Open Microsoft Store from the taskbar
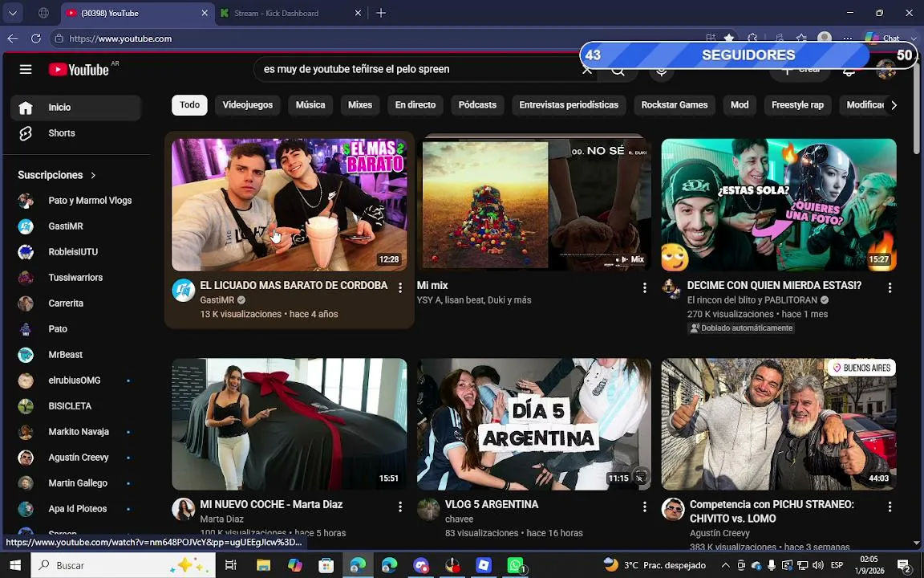This screenshot has height=578, width=924. click(x=326, y=565)
